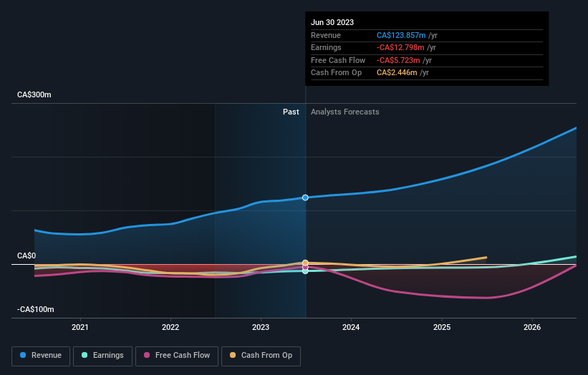Click the 2024 x-axis label
Viewport: 588px width, 375px height.
(351, 327)
